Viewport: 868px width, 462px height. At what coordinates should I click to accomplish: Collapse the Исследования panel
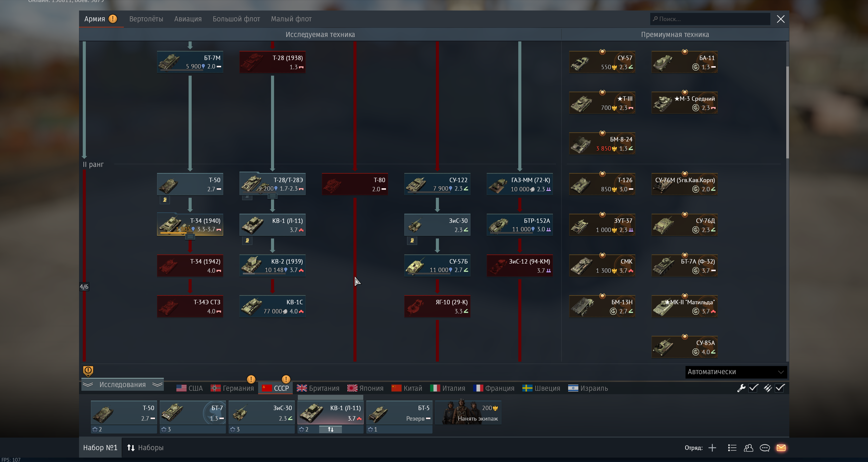[x=122, y=385]
